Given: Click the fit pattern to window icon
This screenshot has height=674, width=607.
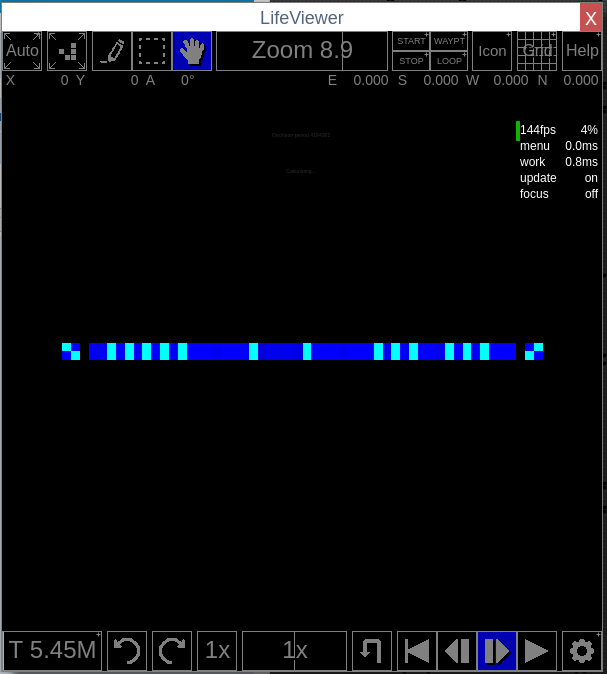Looking at the screenshot, I should tap(67, 51).
